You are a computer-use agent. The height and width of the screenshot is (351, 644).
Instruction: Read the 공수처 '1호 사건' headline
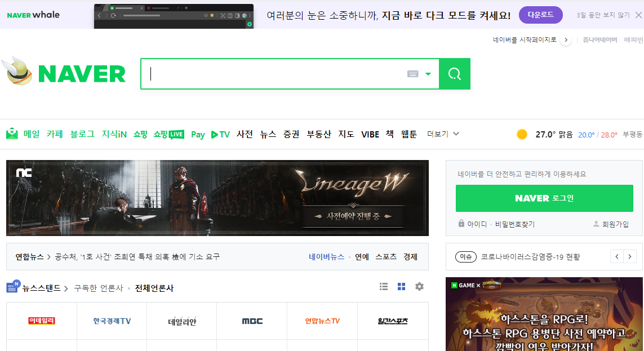pos(137,256)
